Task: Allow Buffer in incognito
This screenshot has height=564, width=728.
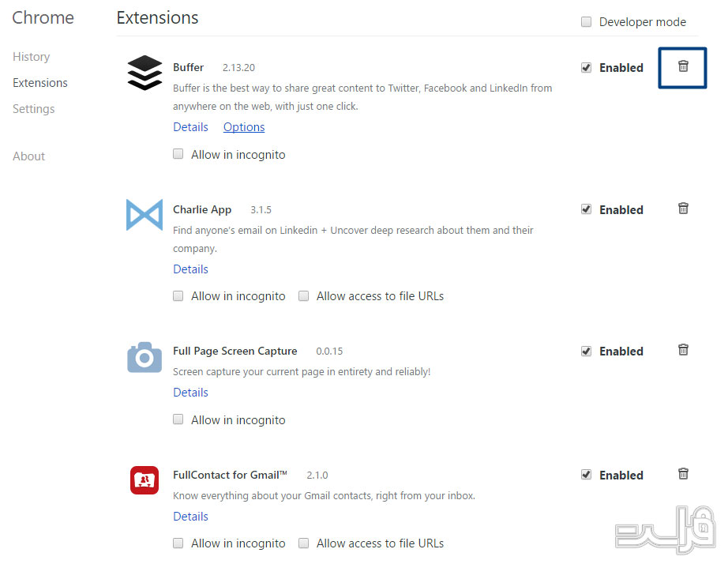Action: point(178,154)
